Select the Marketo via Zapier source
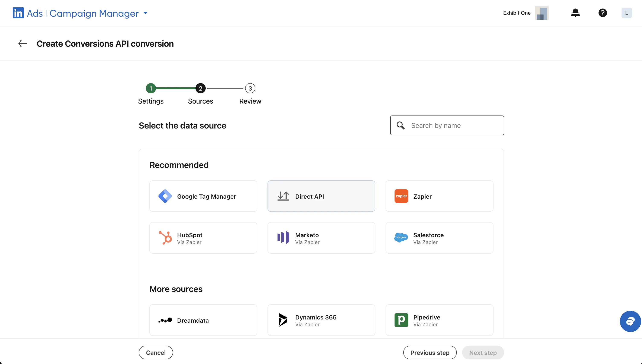The image size is (642, 364). pos(321,237)
